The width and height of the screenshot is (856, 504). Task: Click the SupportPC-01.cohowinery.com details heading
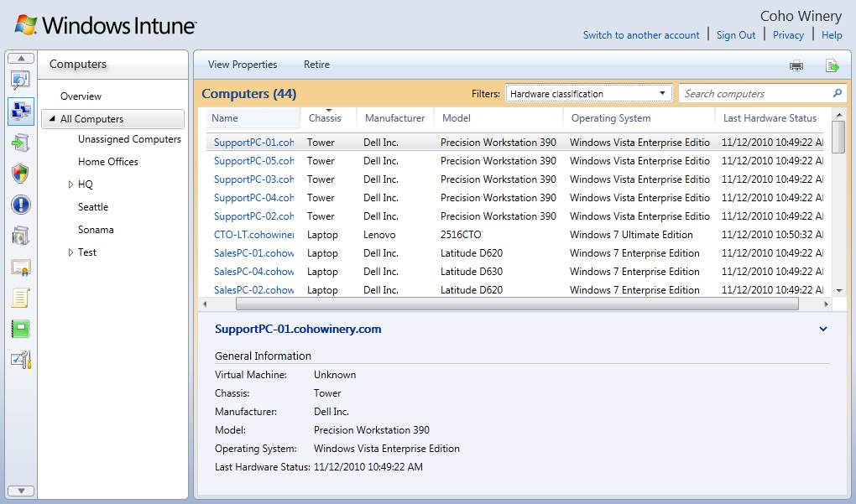(x=298, y=329)
